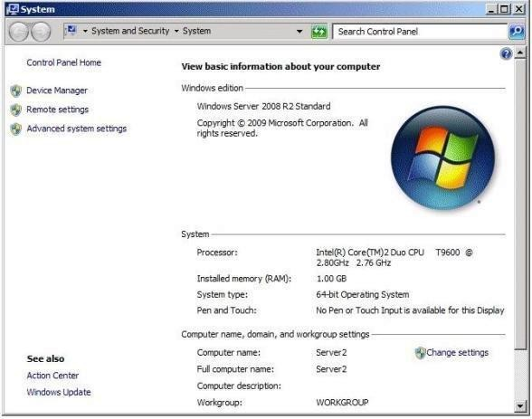Open Advanced system settings link
532x419 pixels.
tap(76, 129)
